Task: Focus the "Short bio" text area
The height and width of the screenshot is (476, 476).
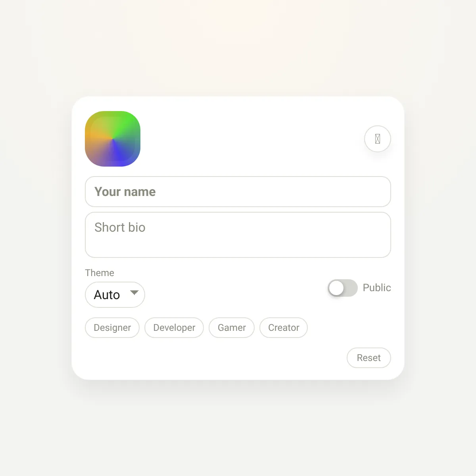Action: (x=238, y=235)
